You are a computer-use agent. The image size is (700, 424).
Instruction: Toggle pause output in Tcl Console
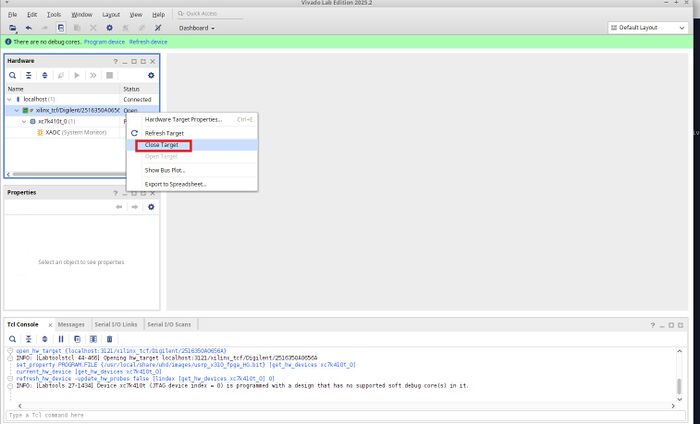click(61, 339)
